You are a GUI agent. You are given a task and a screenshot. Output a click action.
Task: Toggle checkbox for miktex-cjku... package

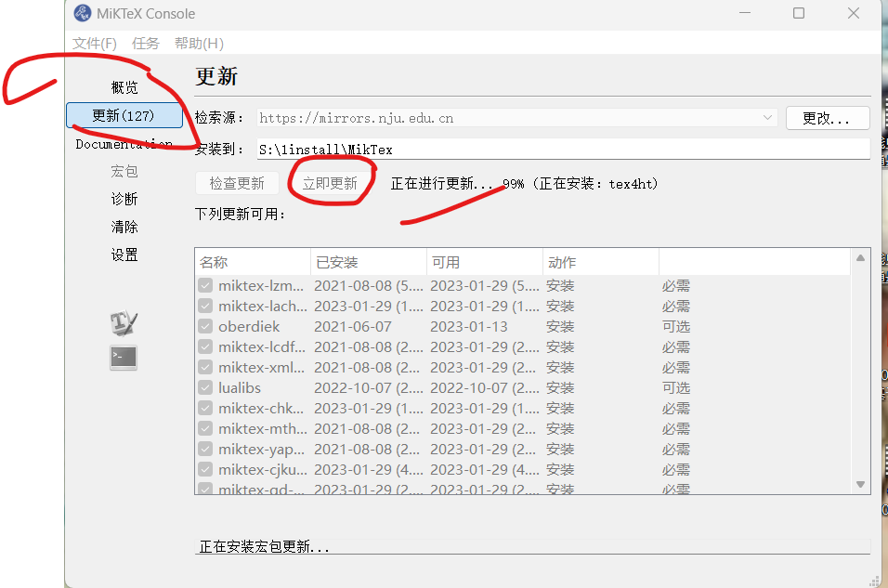coord(205,469)
